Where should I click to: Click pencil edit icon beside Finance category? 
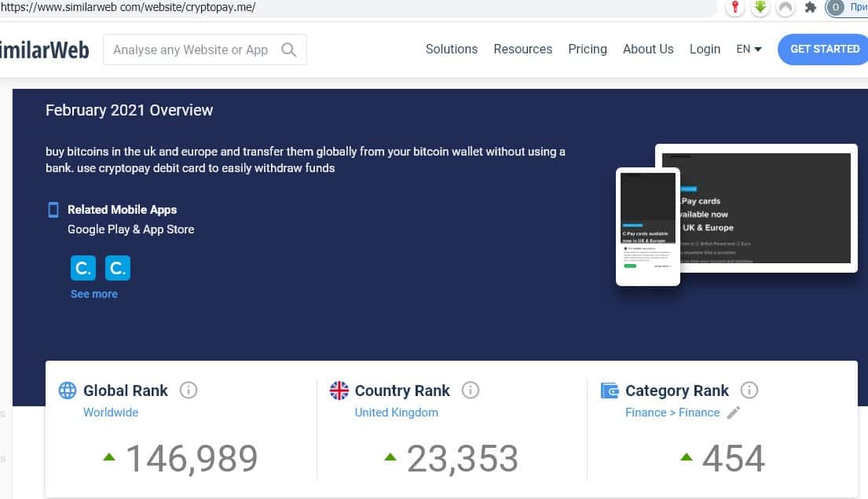tap(734, 413)
